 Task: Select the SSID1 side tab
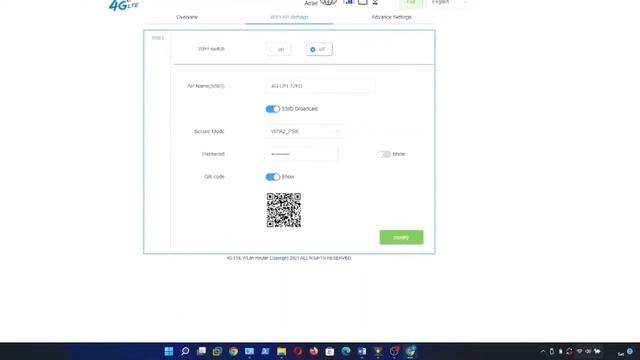158,38
